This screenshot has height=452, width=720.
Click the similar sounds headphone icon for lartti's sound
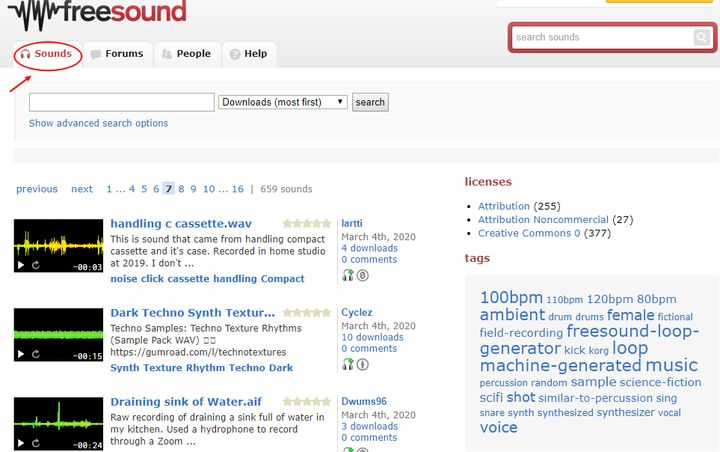tap(347, 275)
